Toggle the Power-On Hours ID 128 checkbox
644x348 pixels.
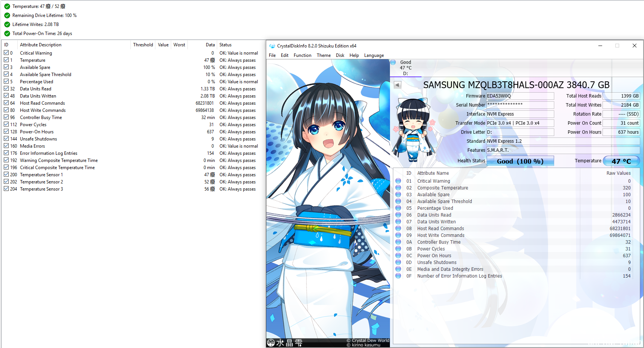tap(6, 131)
